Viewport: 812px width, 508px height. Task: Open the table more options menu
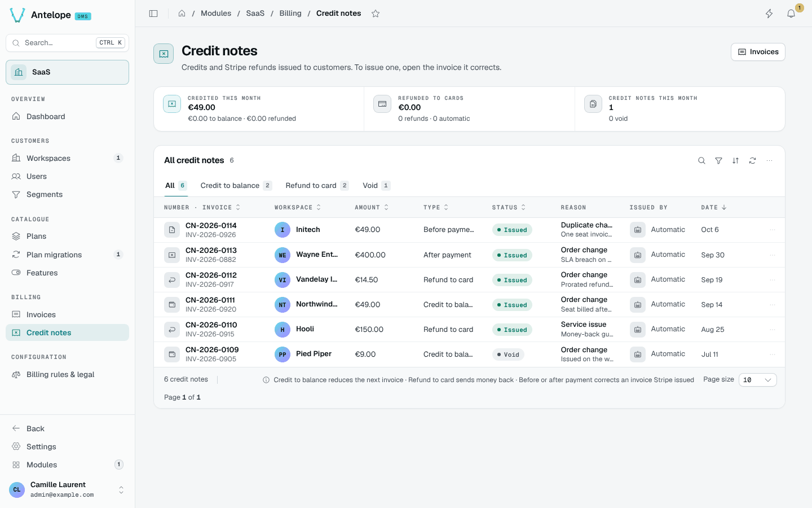769,161
